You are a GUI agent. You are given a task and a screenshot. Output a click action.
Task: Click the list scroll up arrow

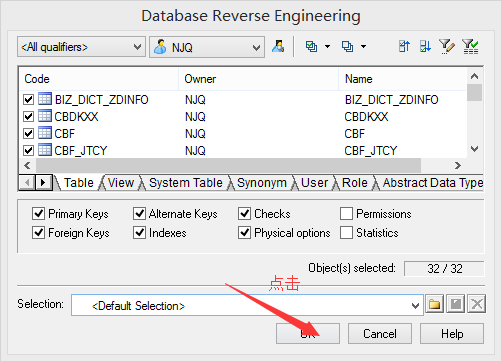(x=475, y=76)
